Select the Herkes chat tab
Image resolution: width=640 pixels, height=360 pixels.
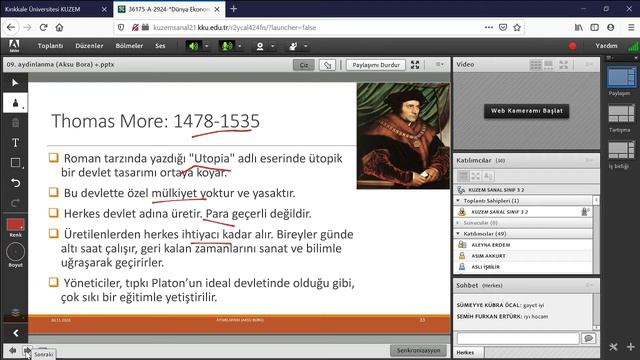pyautogui.click(x=468, y=352)
